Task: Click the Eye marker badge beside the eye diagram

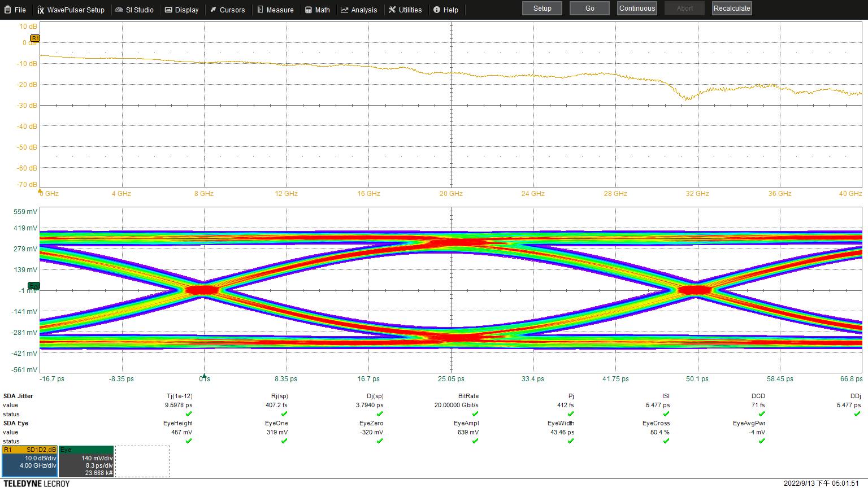Action: pos(33,286)
